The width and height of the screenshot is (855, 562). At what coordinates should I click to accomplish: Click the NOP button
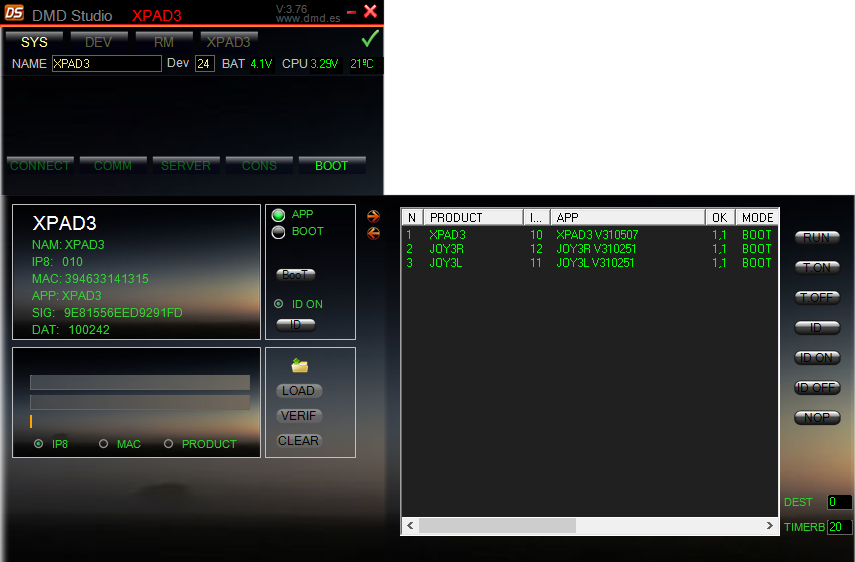[x=817, y=418]
